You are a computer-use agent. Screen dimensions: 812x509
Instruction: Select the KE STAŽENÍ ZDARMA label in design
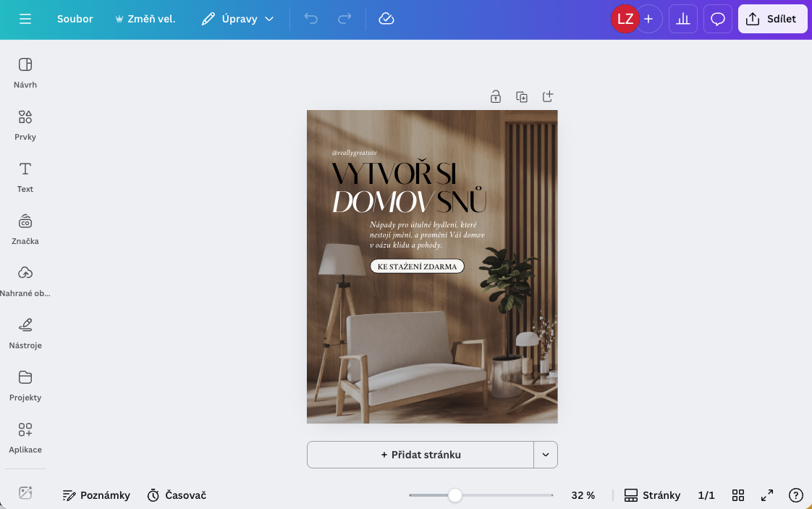pos(417,266)
